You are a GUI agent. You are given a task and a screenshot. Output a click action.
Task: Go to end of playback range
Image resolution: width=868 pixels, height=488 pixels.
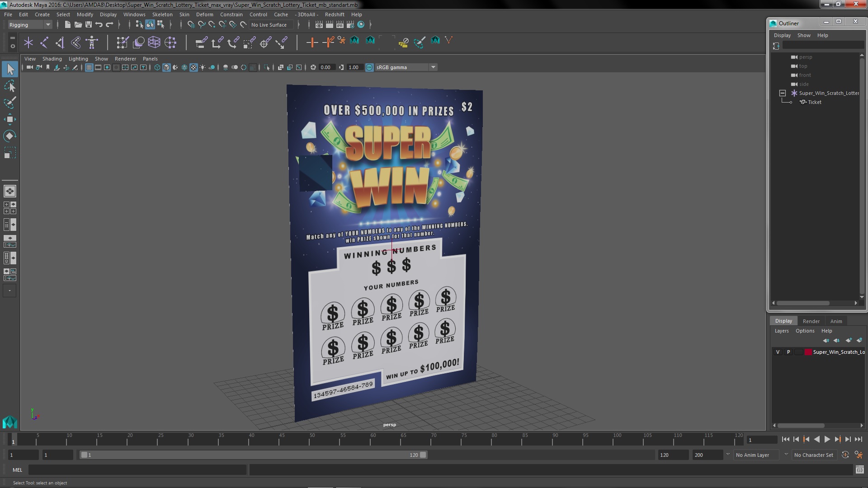point(859,439)
